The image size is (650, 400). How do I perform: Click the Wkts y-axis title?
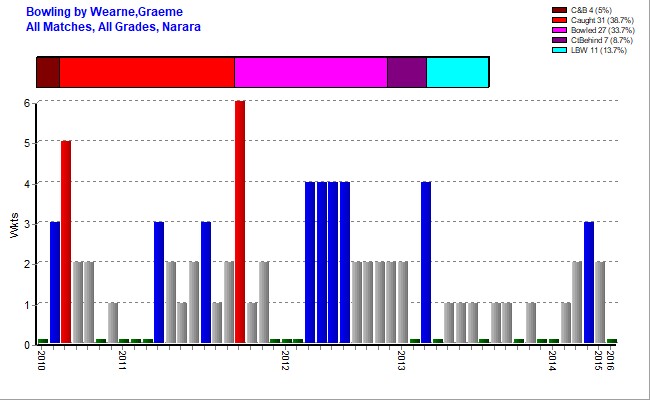[14, 225]
